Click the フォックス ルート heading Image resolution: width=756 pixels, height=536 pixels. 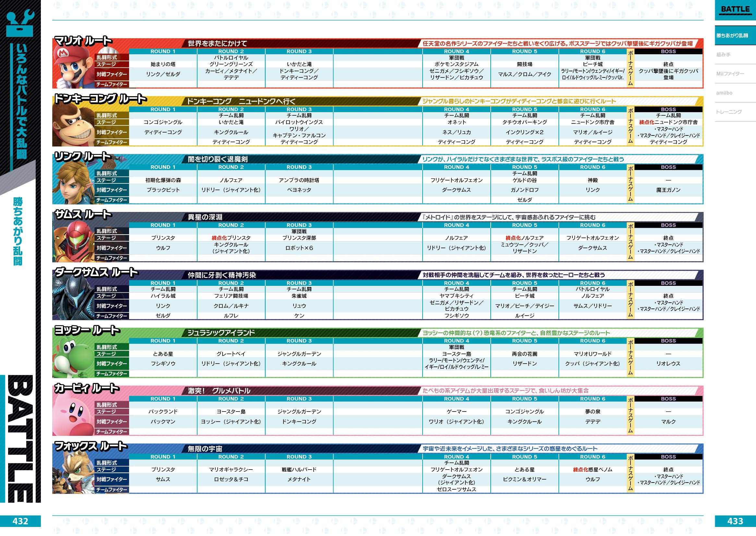(x=91, y=446)
